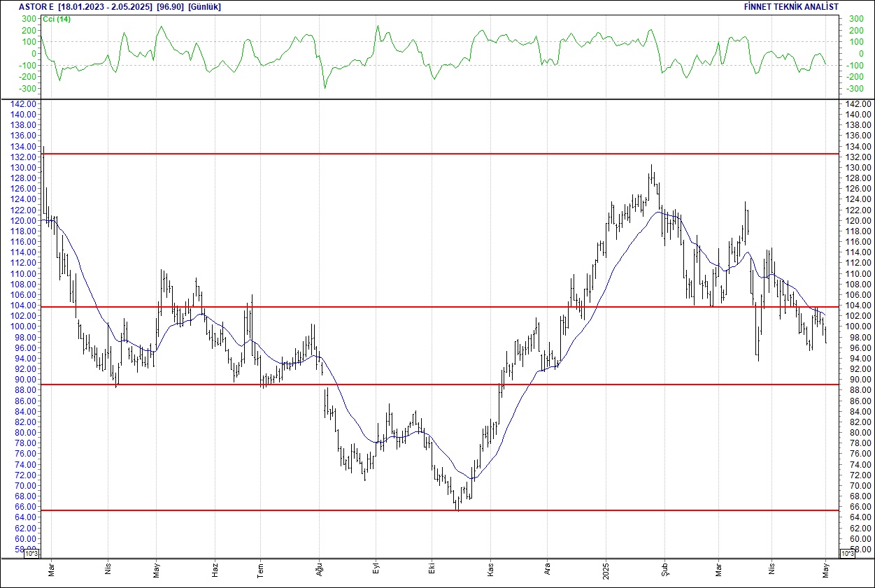The width and height of the screenshot is (875, 588).
Task: Click 120.00 on the right price axis
Action: tap(858, 220)
